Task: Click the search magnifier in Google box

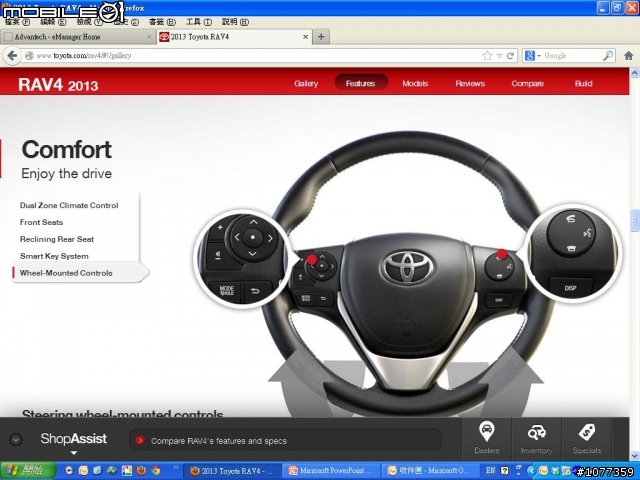Action: [608, 56]
